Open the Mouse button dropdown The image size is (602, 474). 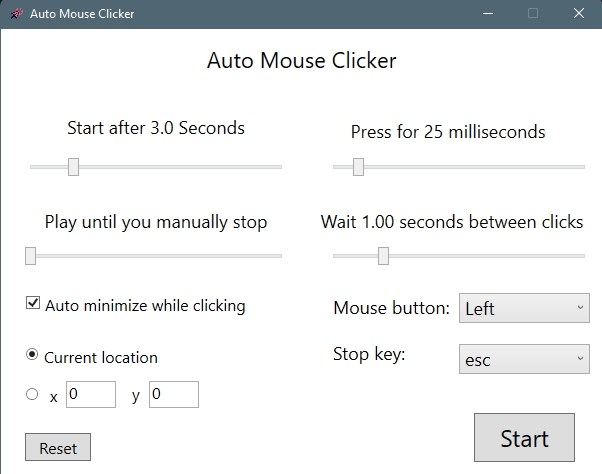525,308
